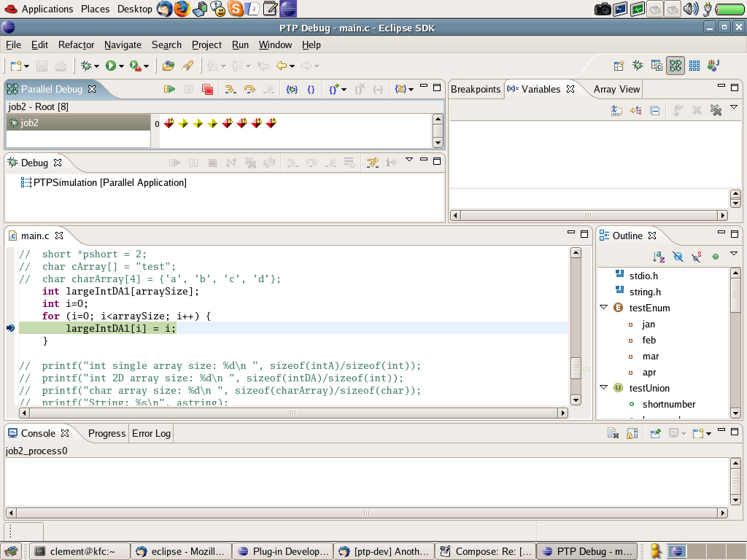Select stdio.h in the Outline
This screenshot has height=560, width=747.
pos(643,276)
